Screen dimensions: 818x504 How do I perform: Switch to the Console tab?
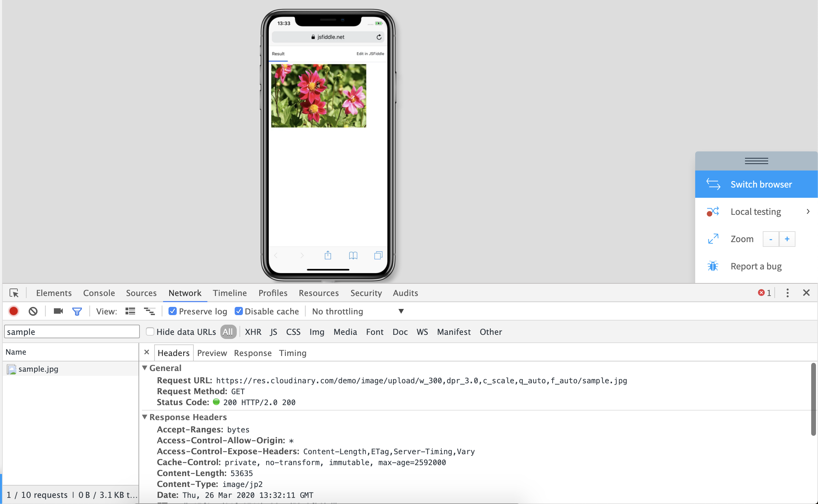click(x=99, y=293)
